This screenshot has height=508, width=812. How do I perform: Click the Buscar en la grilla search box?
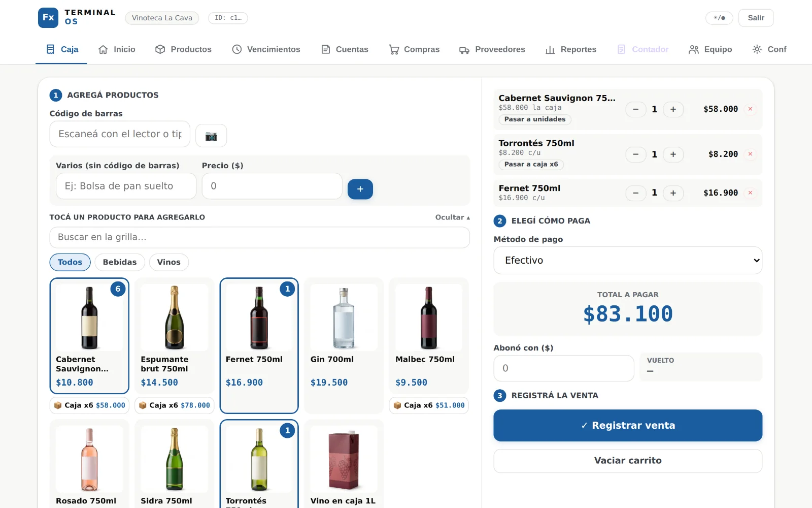pyautogui.click(x=259, y=237)
